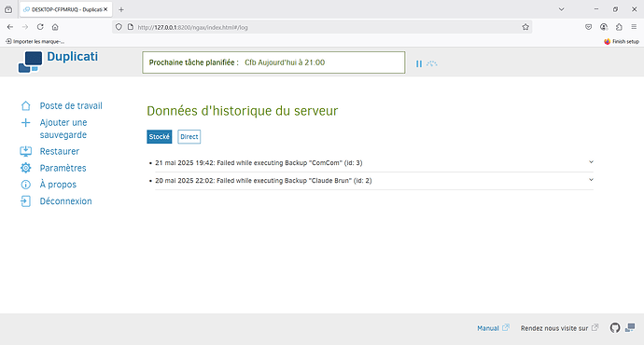Screen dimensions: 644x345
Task: Click the Restaurer download icon
Action: 25,151
